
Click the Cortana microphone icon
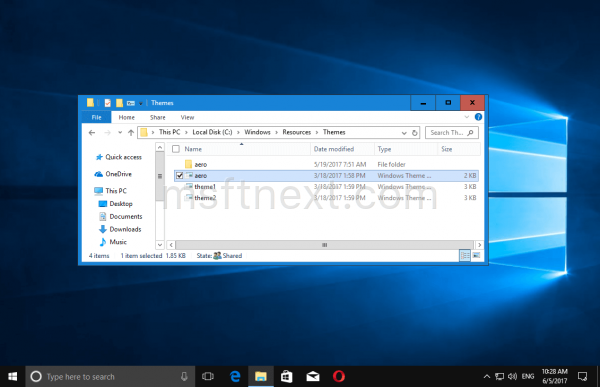tap(184, 377)
